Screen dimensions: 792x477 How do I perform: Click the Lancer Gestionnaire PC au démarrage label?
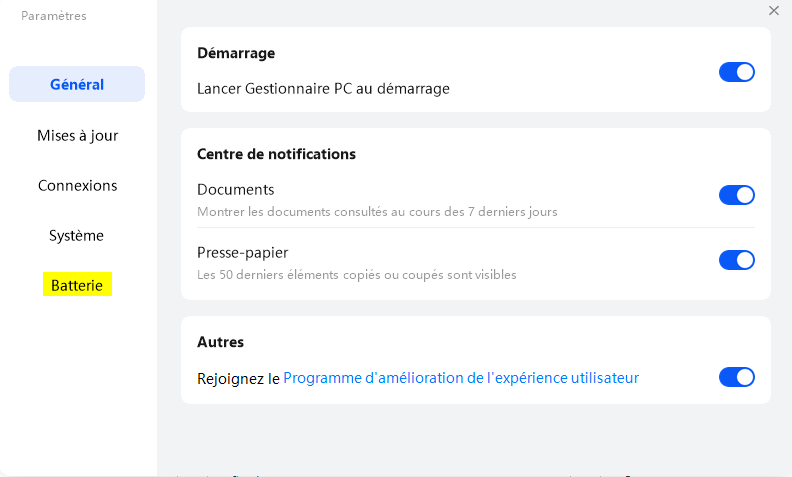[x=323, y=88]
